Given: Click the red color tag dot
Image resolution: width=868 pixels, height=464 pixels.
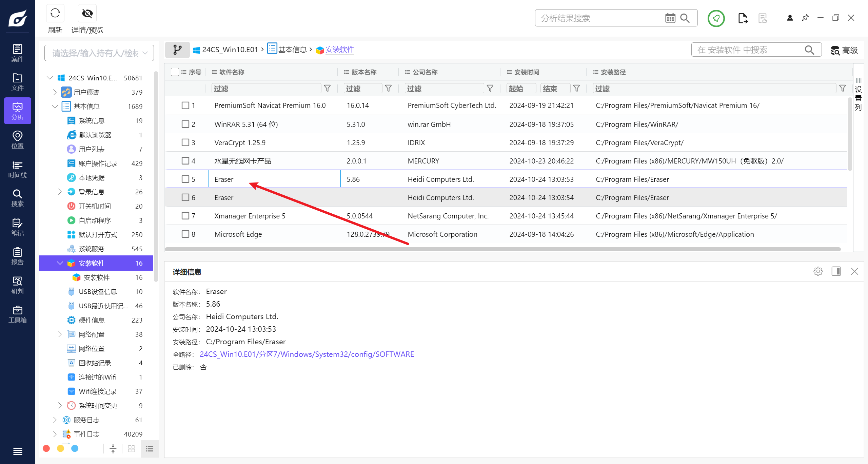Looking at the screenshot, I should 46,449.
